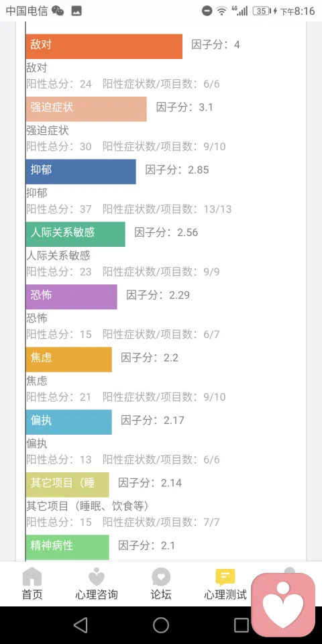Tap the Android home circle button
This screenshot has height=644, width=322.
point(161,625)
